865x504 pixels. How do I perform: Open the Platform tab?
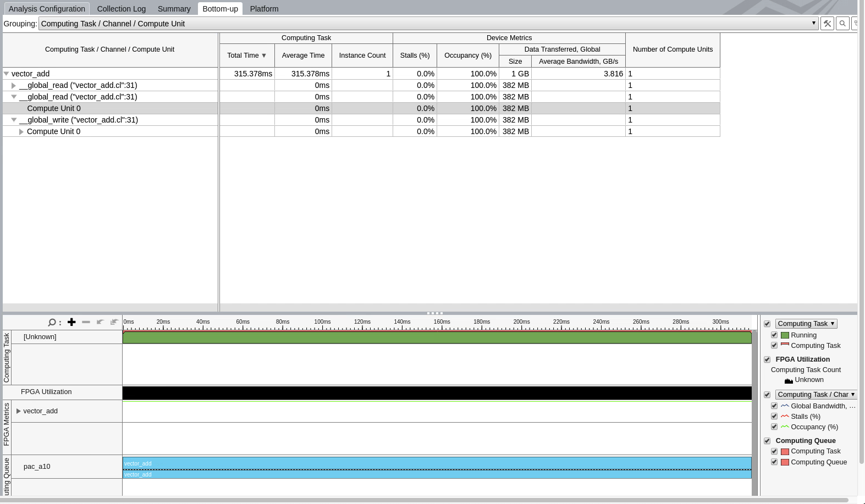pos(264,9)
